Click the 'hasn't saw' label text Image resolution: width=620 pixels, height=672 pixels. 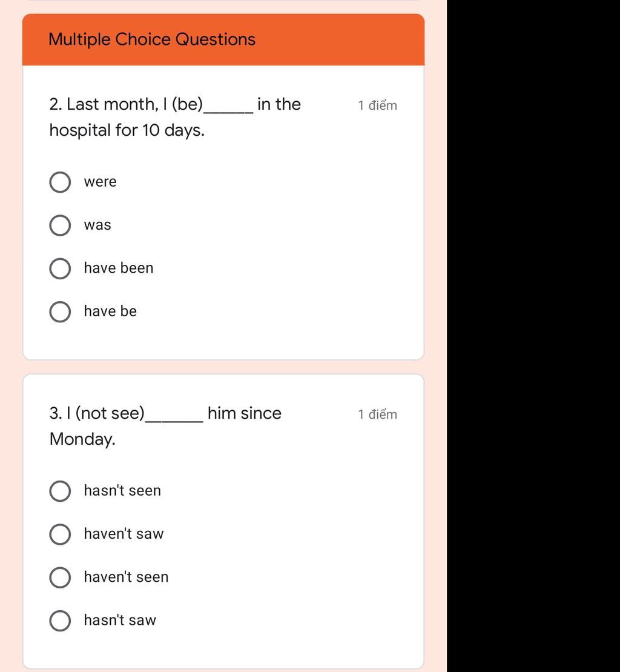[x=120, y=620]
